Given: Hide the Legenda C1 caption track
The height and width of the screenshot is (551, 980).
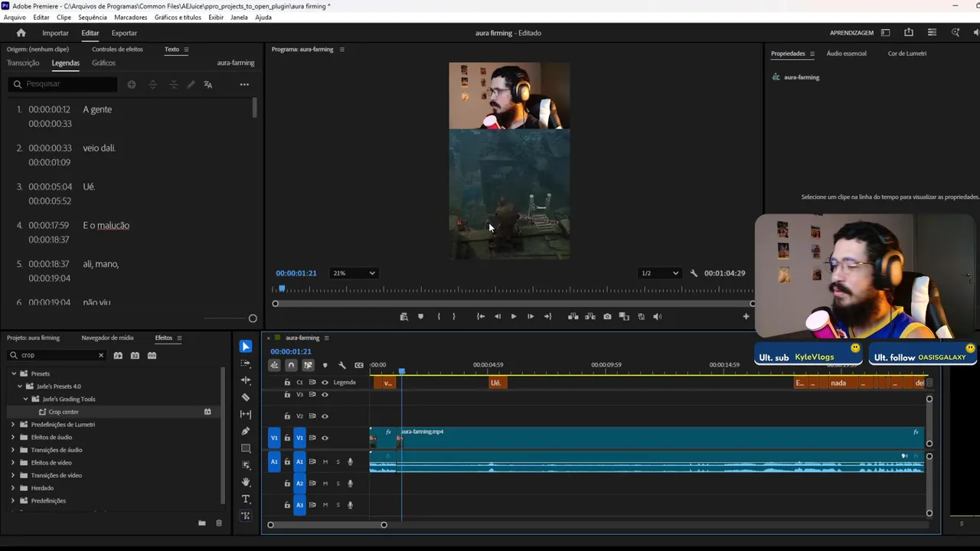Looking at the screenshot, I should pyautogui.click(x=325, y=382).
